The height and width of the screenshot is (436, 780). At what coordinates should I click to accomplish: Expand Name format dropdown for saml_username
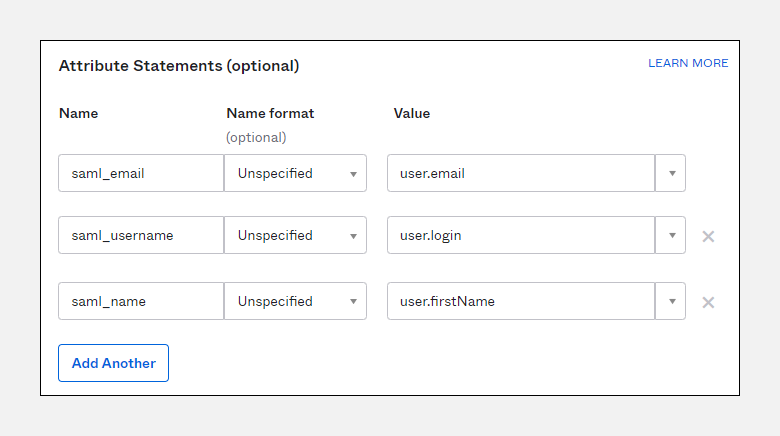[296, 236]
